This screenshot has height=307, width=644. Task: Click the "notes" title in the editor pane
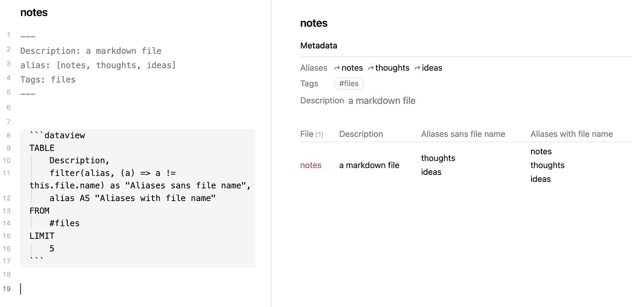(34, 13)
